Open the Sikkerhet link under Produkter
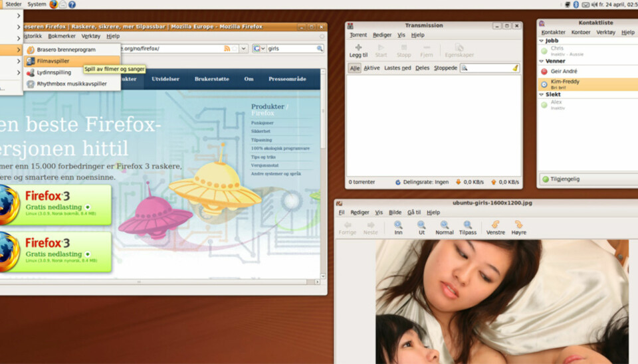The height and width of the screenshot is (364, 638). [x=261, y=132]
